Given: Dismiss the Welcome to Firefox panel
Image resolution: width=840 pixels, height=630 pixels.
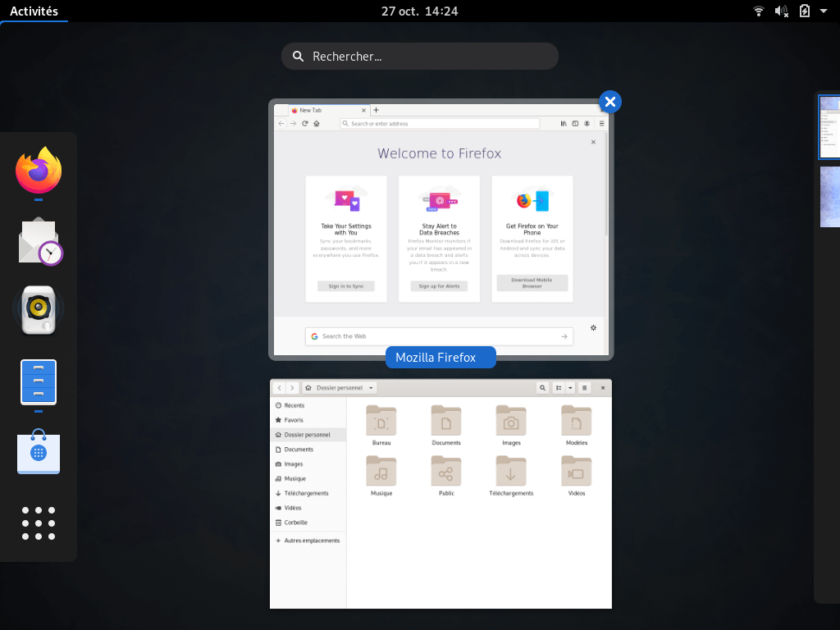Looking at the screenshot, I should (x=593, y=142).
